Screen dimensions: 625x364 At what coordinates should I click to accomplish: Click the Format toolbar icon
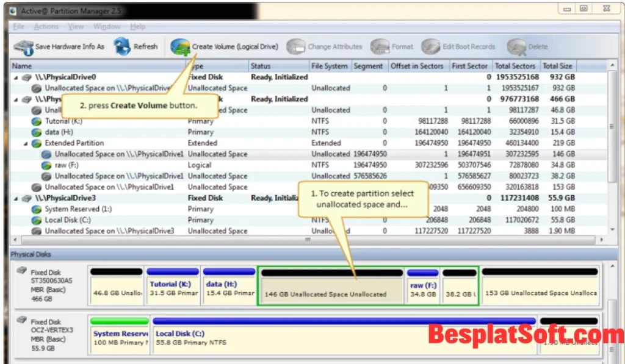[380, 46]
